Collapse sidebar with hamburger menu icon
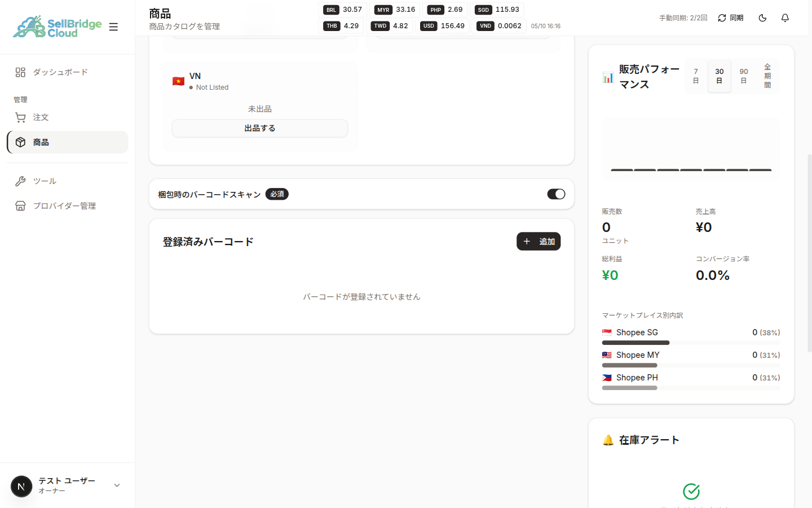 coord(113,27)
